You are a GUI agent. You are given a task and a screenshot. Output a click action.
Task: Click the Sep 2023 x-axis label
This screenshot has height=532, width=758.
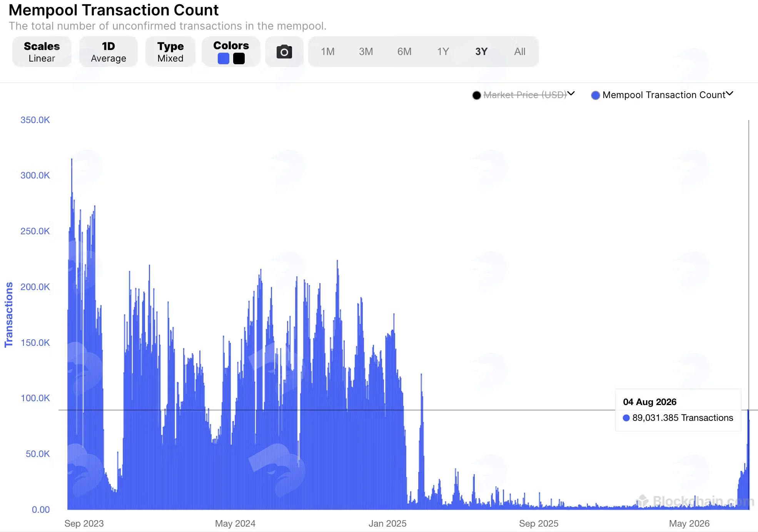(84, 524)
